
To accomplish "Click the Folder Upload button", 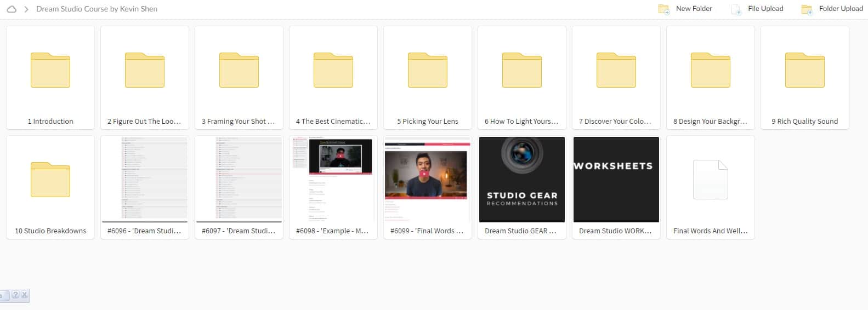I will tap(832, 9).
